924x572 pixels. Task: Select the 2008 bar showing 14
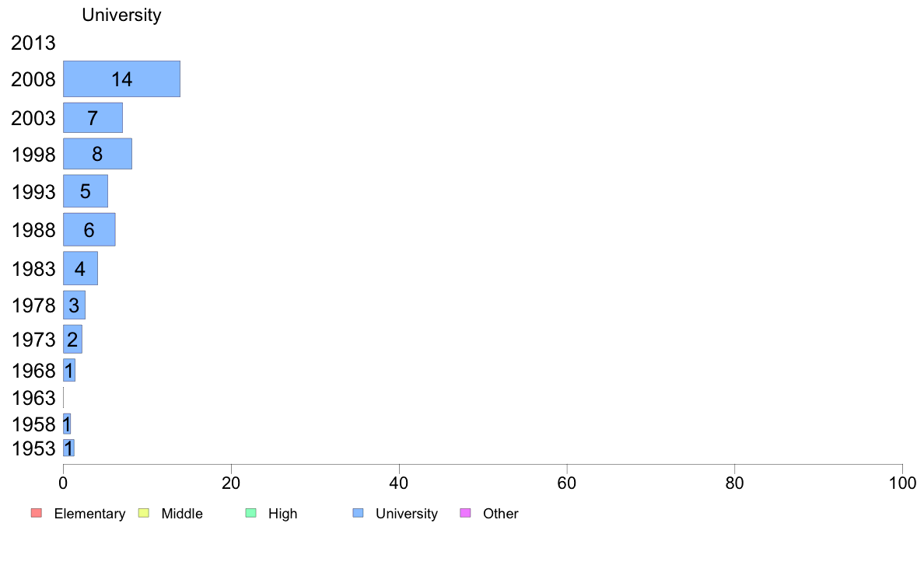tap(121, 79)
